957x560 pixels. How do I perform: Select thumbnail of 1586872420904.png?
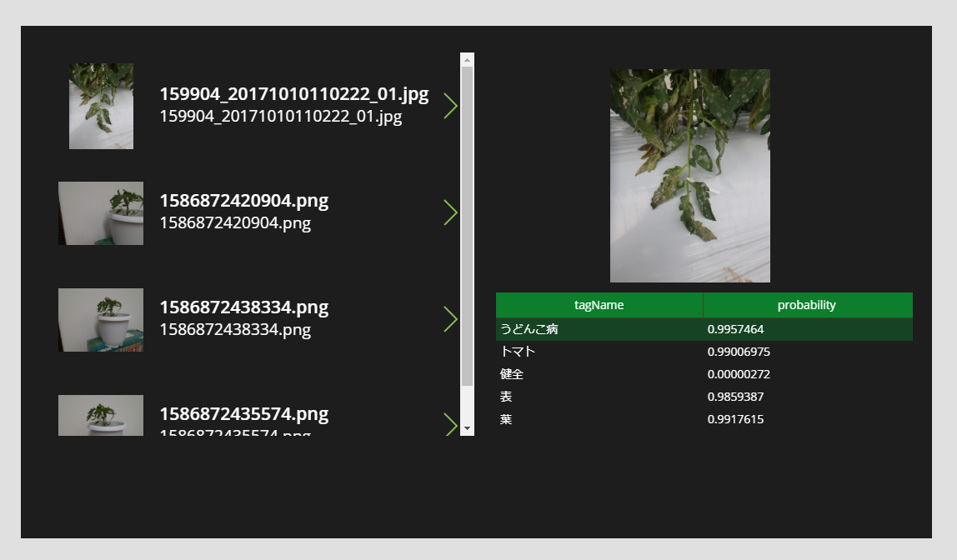pyautogui.click(x=101, y=213)
